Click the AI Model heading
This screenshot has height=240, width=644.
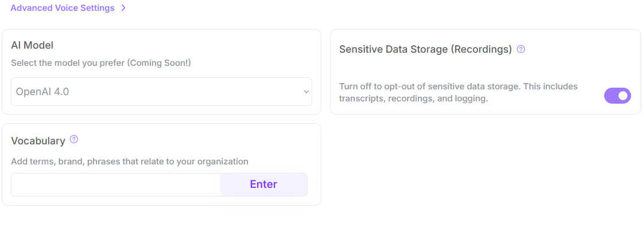32,45
